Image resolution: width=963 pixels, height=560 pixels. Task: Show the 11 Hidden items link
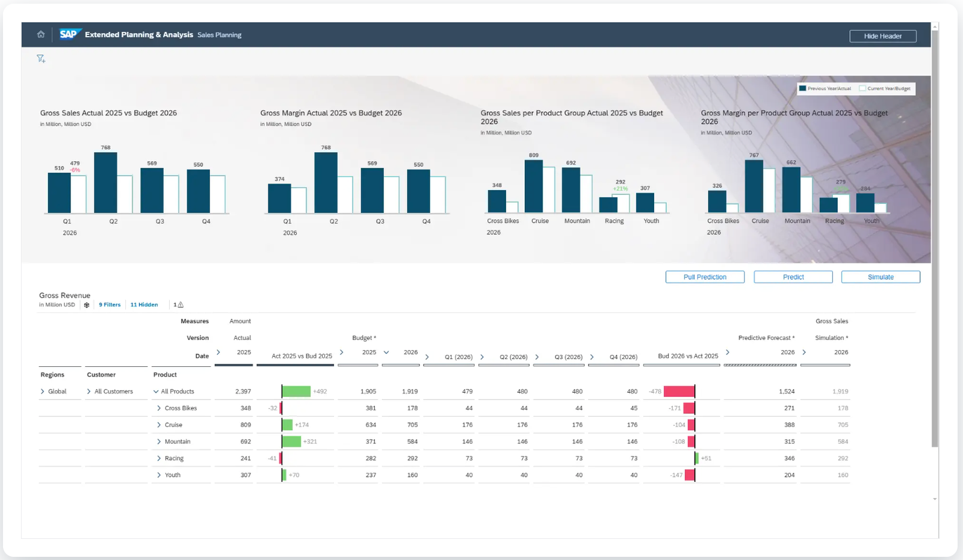pyautogui.click(x=144, y=305)
